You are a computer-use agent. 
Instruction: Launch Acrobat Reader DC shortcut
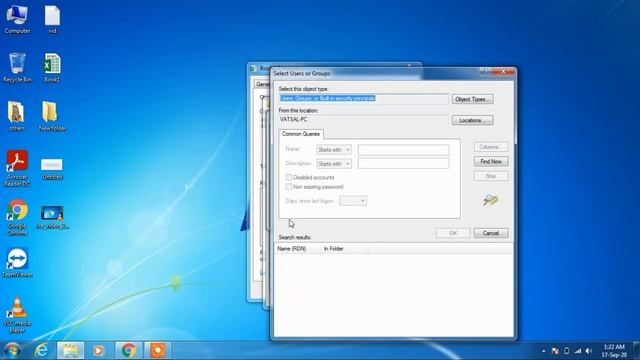click(17, 168)
